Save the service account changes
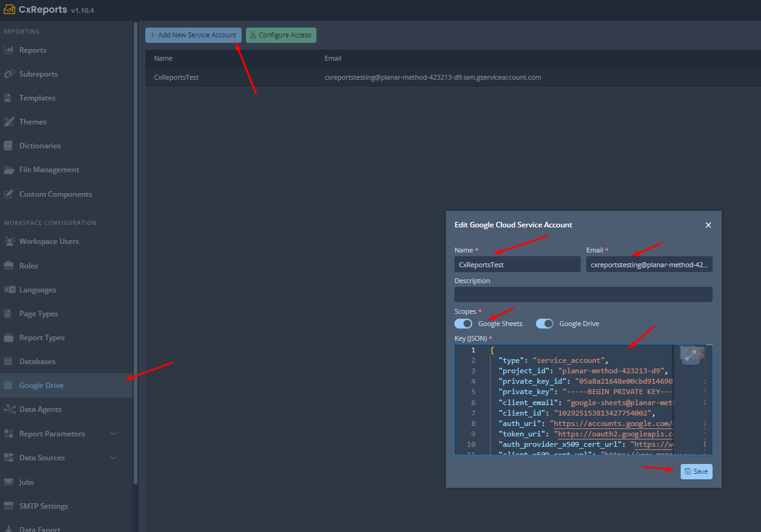 [695, 471]
